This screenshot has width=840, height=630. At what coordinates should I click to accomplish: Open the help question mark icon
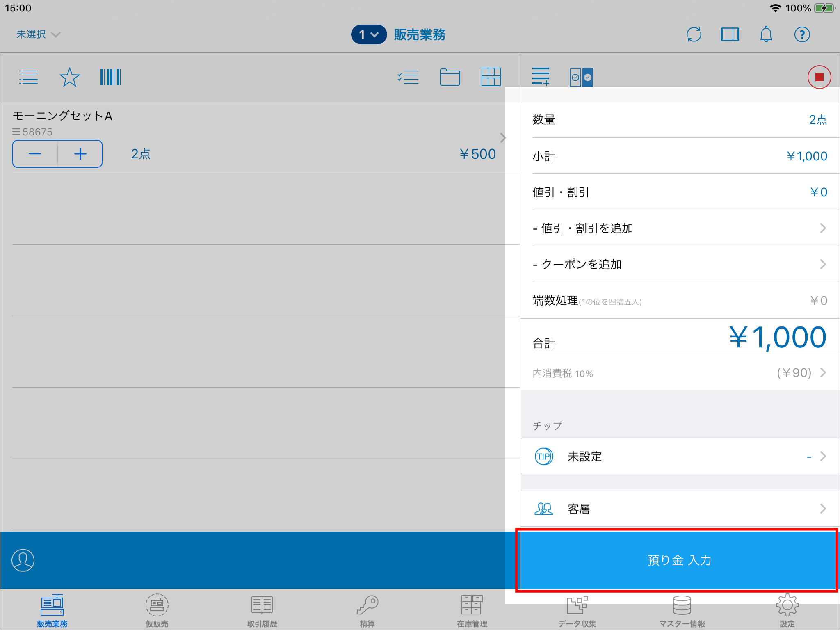pos(802,34)
